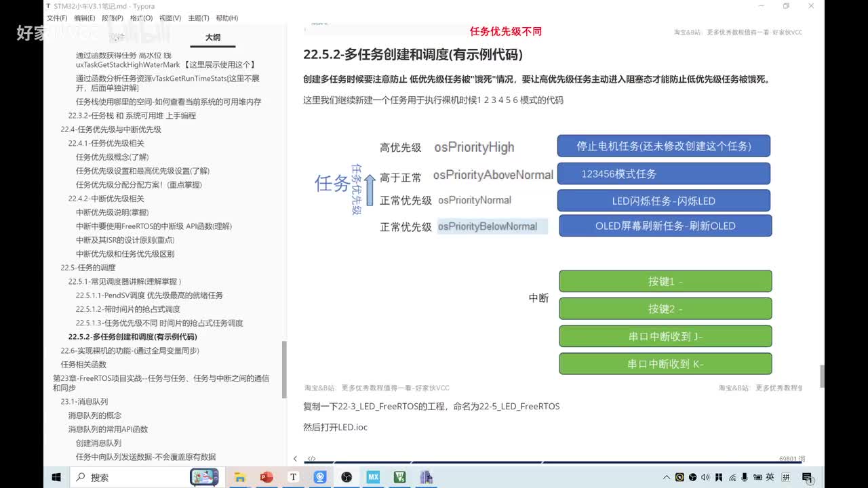Click highlighted text osPriorityBelowNormal in diagram
The width and height of the screenshot is (868, 488).
tap(492, 226)
